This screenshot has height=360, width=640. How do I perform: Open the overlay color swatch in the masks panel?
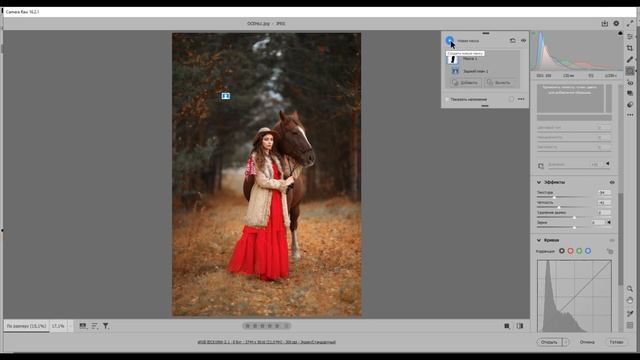pyautogui.click(x=511, y=99)
